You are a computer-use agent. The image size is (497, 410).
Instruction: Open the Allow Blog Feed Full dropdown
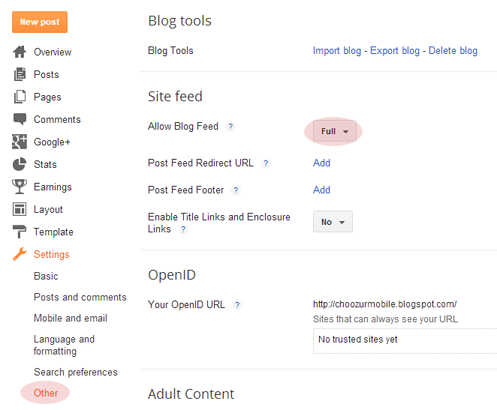click(334, 131)
